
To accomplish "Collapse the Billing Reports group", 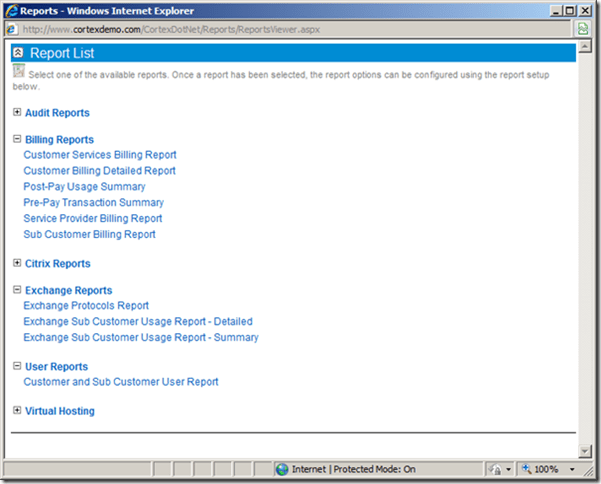I will coord(16,140).
